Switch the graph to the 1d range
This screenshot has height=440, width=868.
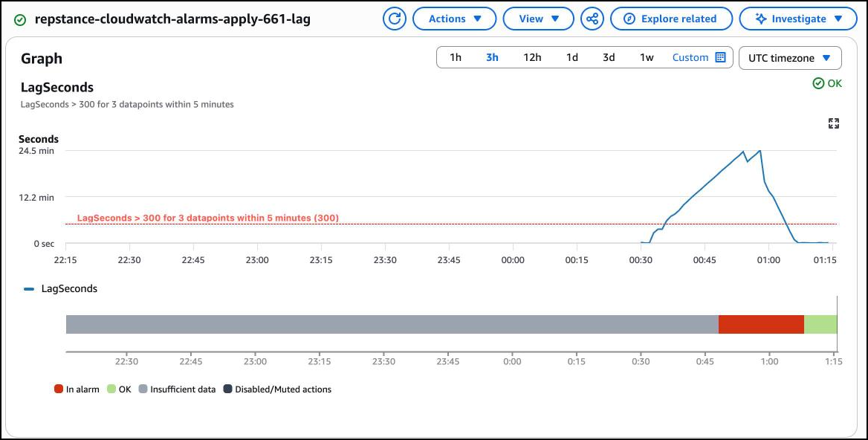coord(571,57)
